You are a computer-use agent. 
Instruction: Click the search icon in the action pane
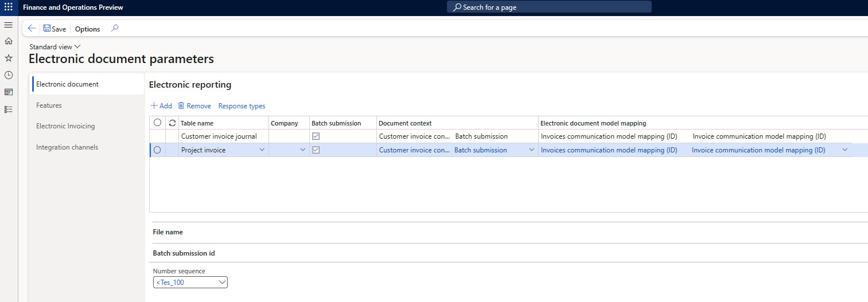click(x=115, y=28)
